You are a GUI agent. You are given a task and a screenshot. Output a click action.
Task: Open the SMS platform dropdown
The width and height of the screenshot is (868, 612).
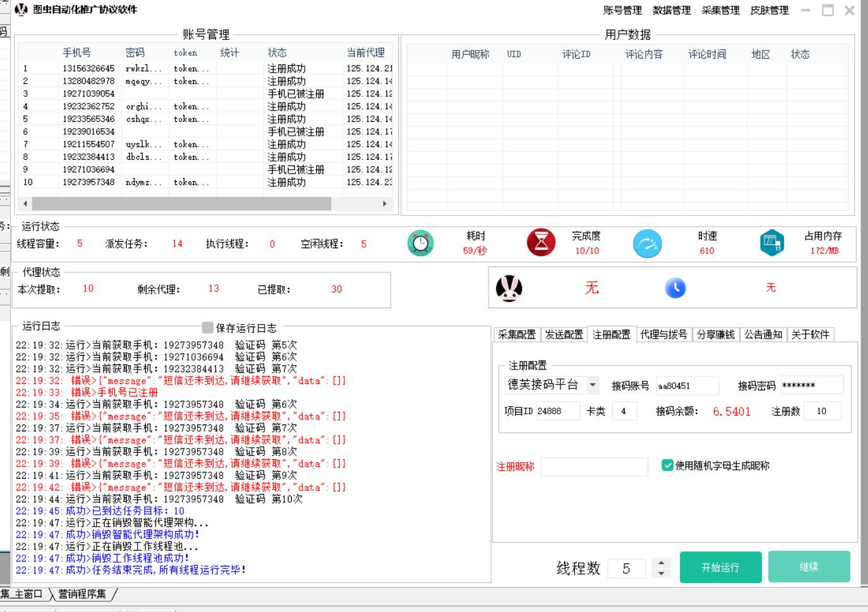(593, 385)
